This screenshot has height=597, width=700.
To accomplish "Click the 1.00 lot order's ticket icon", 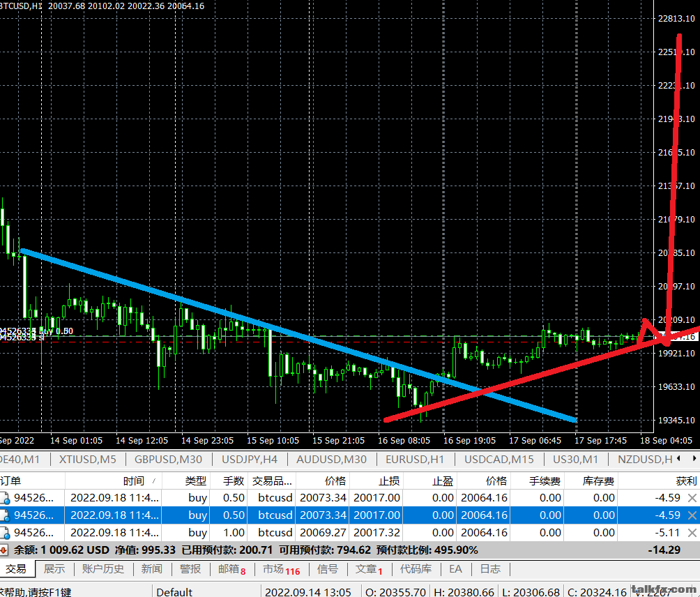I will click(x=5, y=533).
